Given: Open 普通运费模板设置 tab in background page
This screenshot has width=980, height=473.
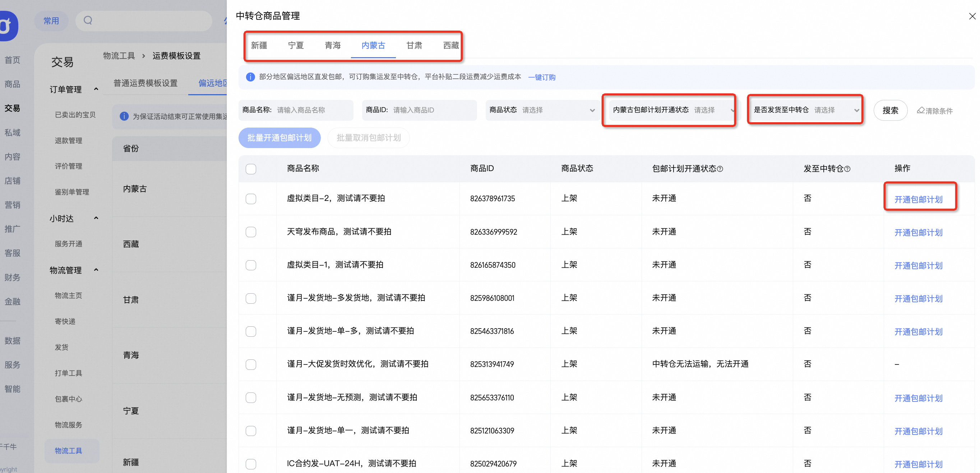Looking at the screenshot, I should click(145, 83).
